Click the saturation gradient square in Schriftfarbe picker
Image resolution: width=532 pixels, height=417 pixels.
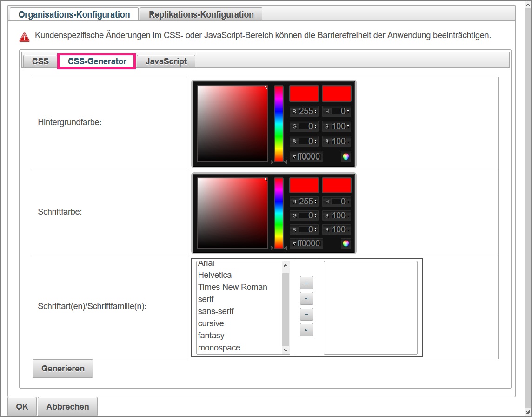coord(233,213)
